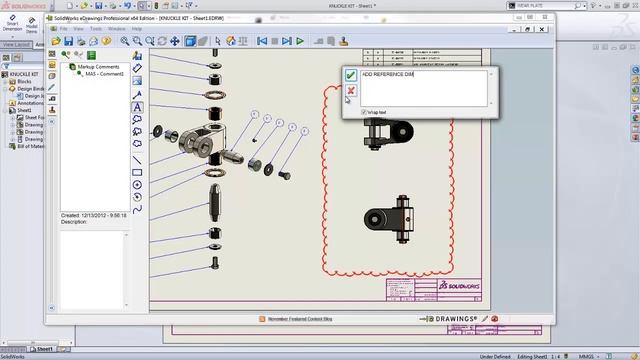The image size is (640, 360).
Task: Click the scale 1:4 entry in status bar
Action: click(x=556, y=356)
